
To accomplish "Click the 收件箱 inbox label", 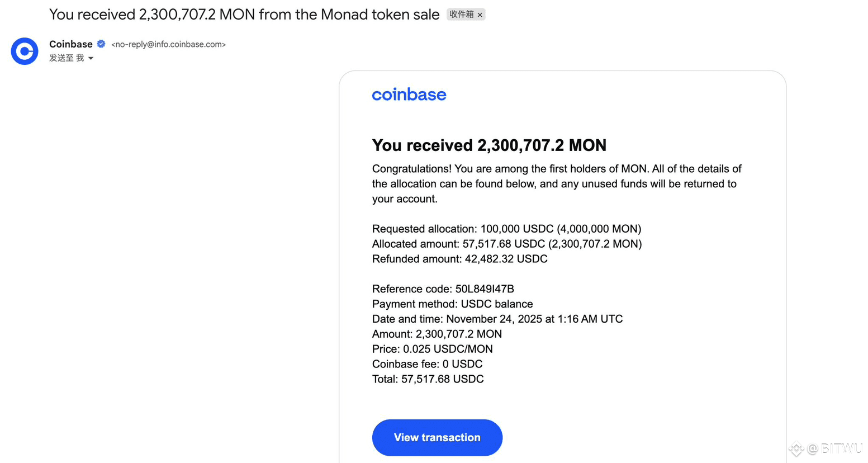I will (x=461, y=15).
